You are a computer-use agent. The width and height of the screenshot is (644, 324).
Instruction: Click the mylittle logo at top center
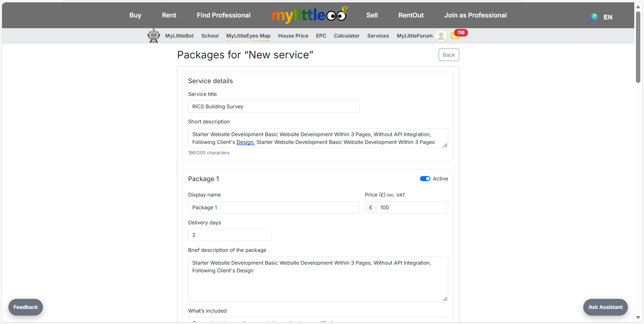tap(309, 15)
